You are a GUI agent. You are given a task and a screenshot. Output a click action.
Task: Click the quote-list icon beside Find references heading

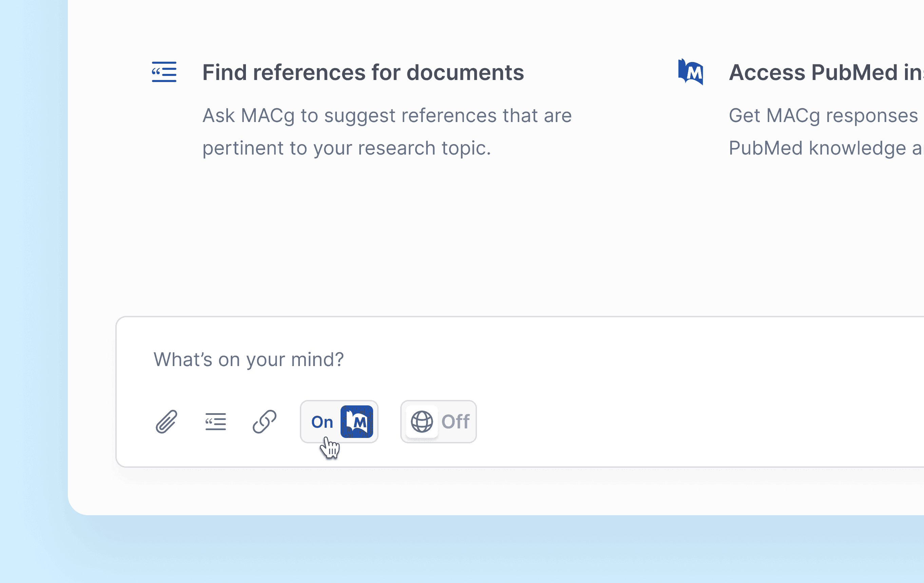pos(164,72)
